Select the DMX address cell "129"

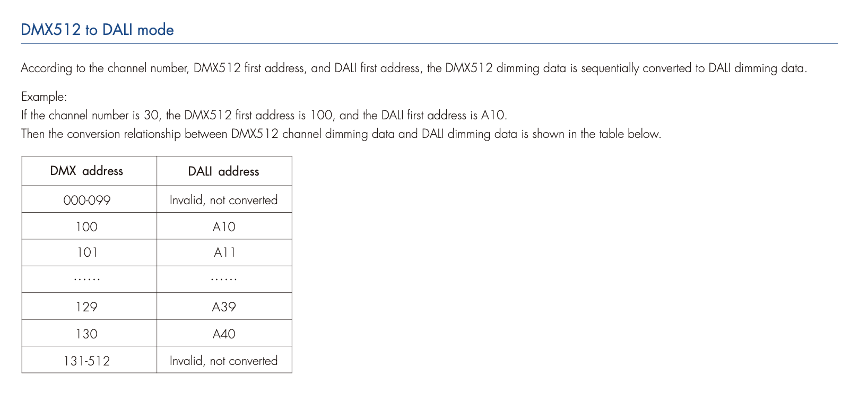click(x=86, y=307)
